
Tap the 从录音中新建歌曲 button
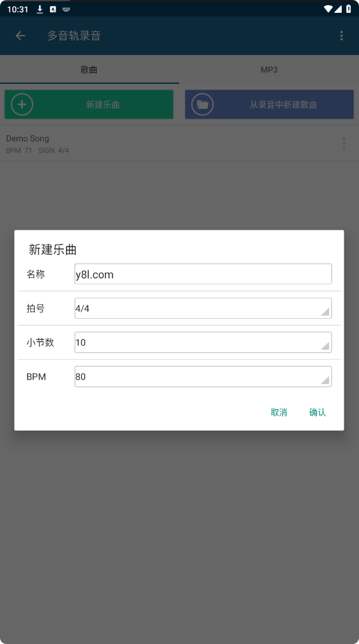[269, 104]
